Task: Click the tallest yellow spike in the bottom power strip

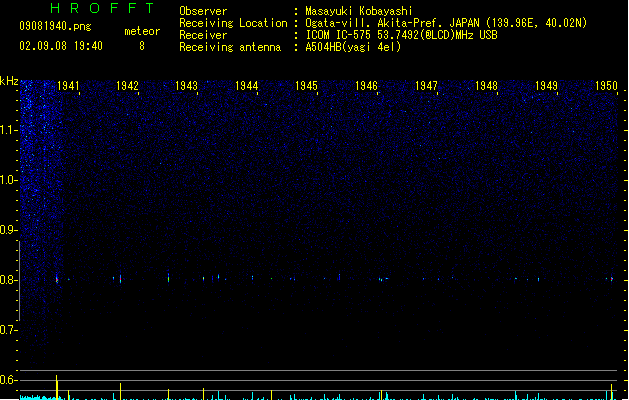Action: [57, 387]
